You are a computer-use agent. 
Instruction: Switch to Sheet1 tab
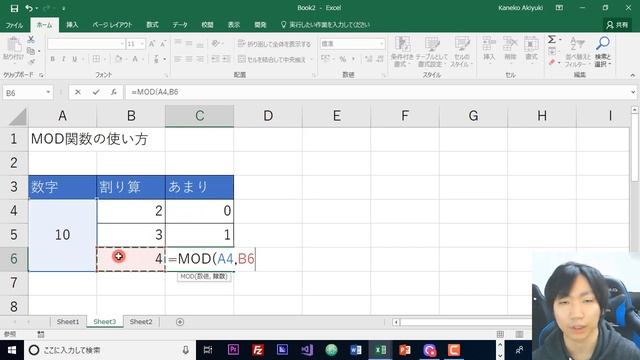tap(68, 322)
